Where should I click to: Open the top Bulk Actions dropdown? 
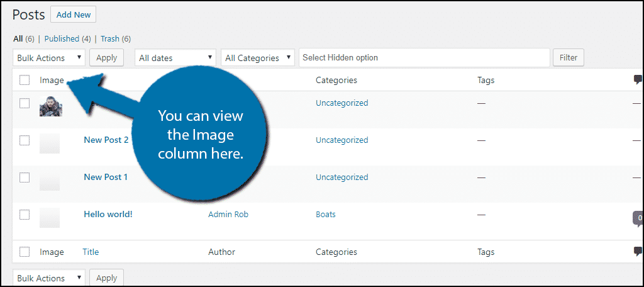[49, 58]
